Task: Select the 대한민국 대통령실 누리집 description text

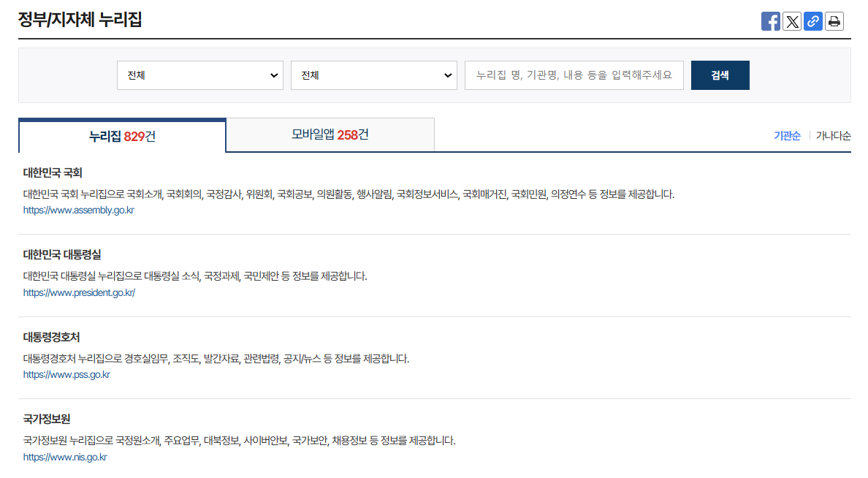Action: coord(195,276)
